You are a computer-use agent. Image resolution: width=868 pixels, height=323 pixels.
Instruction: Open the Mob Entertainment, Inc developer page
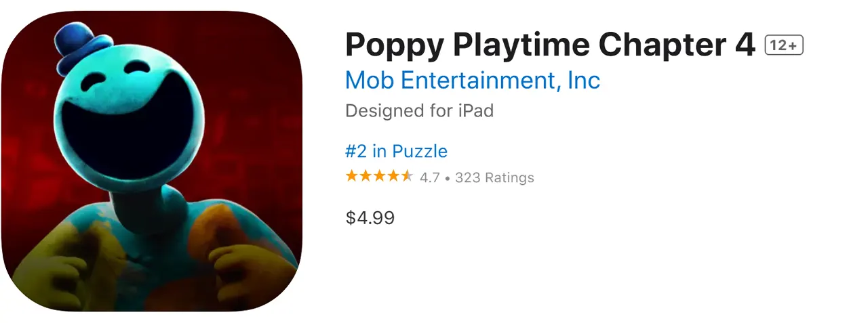click(473, 81)
